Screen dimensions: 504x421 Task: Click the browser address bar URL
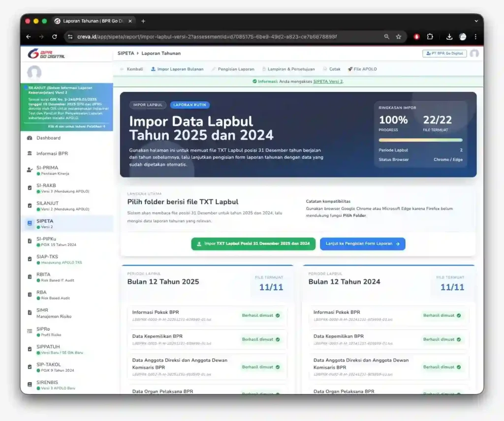click(x=207, y=37)
